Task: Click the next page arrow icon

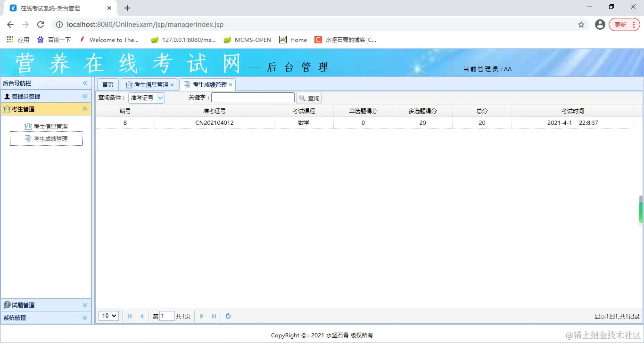Action: [202, 316]
